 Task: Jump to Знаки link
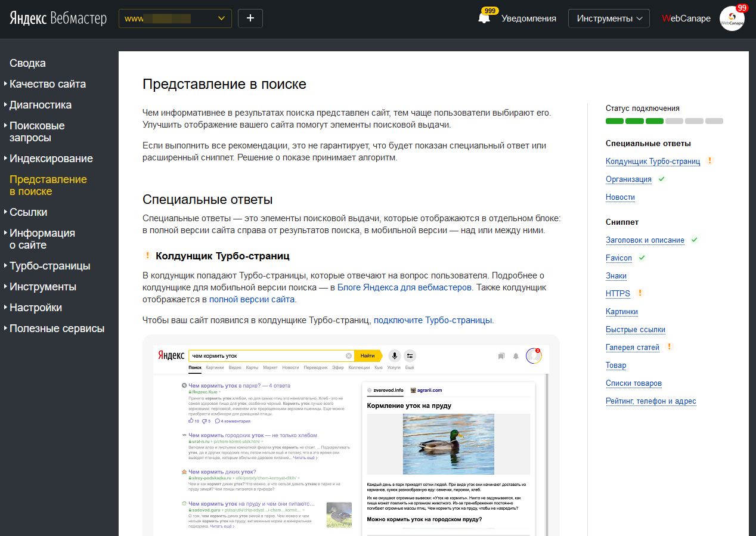click(x=616, y=276)
